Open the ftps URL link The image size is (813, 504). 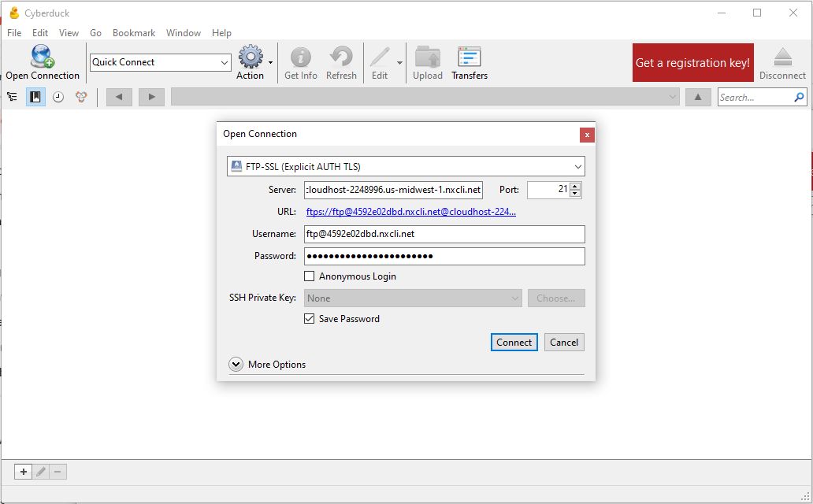click(x=411, y=212)
